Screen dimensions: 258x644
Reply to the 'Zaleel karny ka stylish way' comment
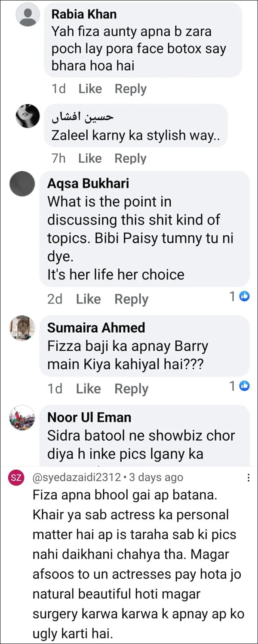point(130,158)
